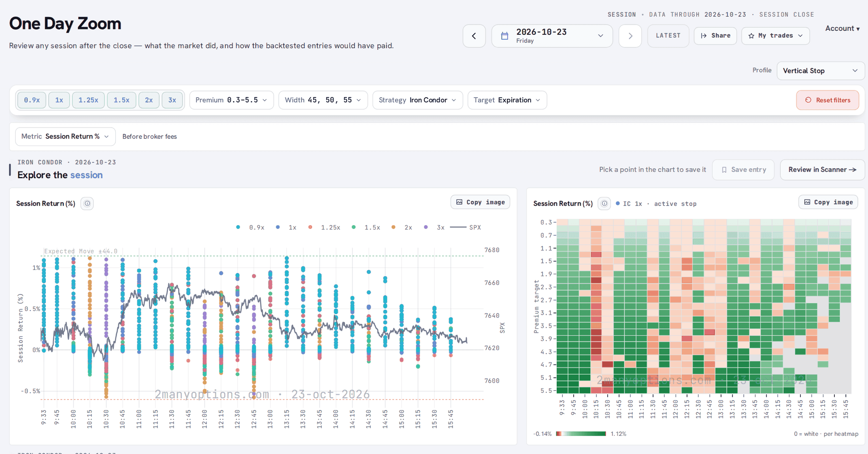The height and width of the screenshot is (454, 868).
Task: Click the share arrow icon
Action: tap(704, 36)
